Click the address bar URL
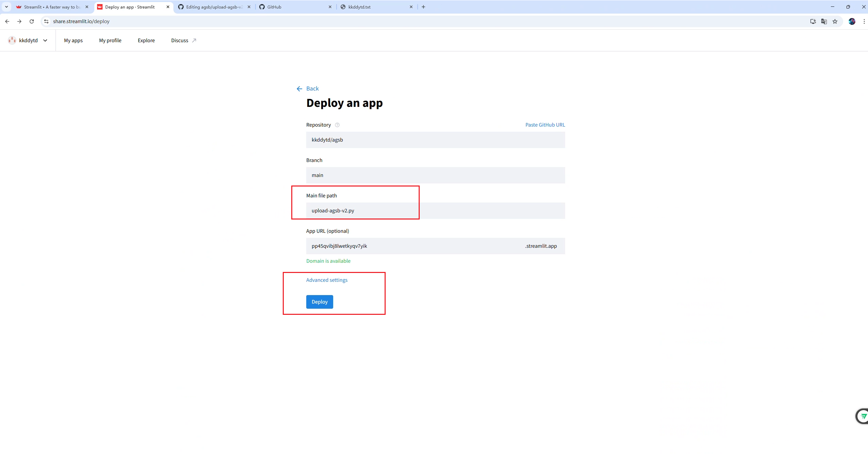 [81, 21]
